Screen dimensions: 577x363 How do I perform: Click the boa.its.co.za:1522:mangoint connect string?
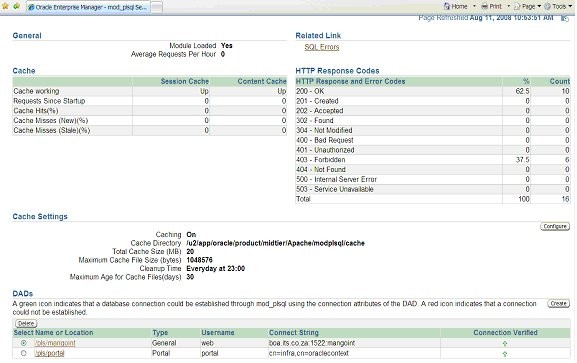point(312,343)
